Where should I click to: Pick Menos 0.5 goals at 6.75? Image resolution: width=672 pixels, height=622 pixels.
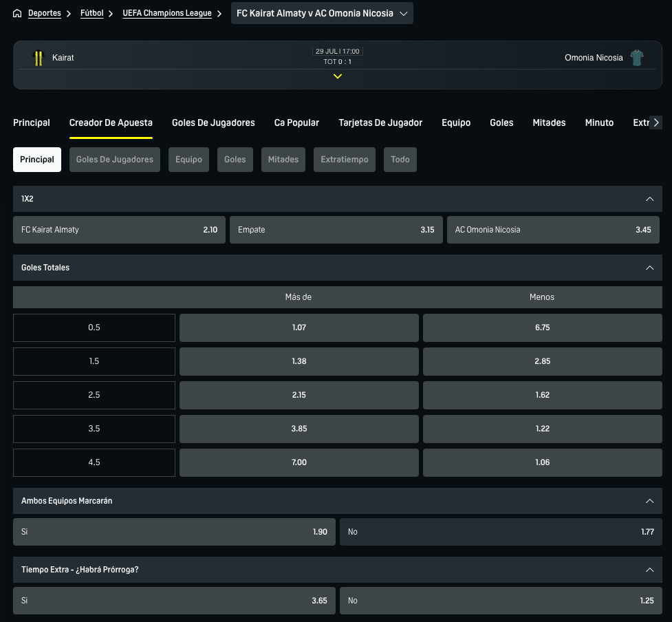pyautogui.click(x=543, y=328)
